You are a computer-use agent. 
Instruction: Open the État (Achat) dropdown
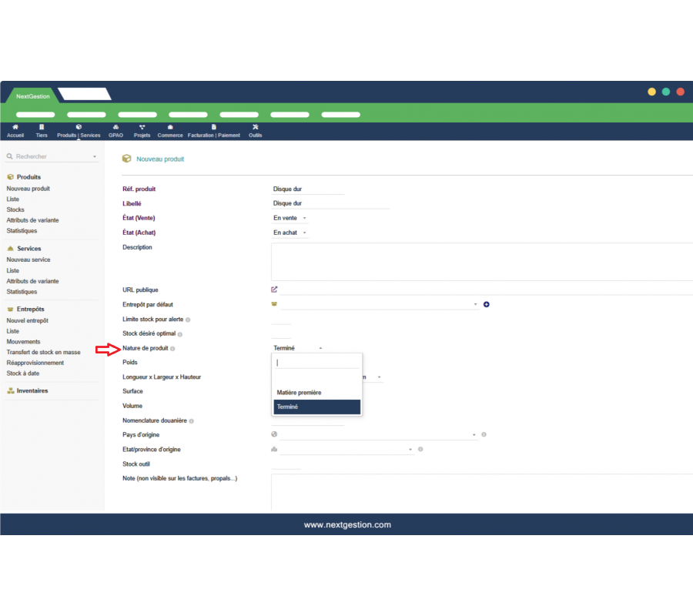(x=290, y=233)
